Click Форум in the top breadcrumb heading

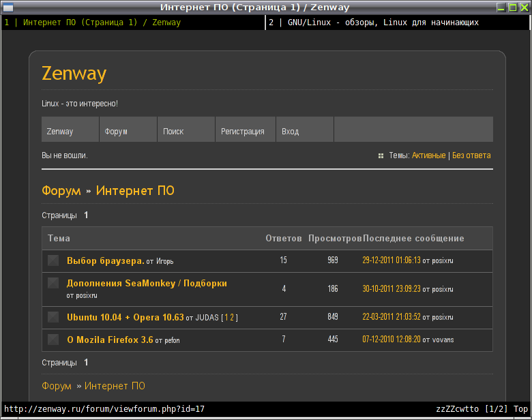point(61,191)
